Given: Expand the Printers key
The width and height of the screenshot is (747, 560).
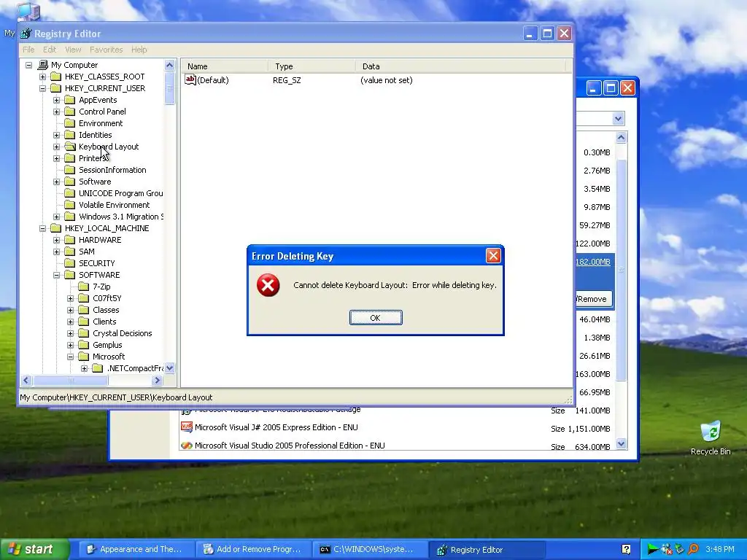Looking at the screenshot, I should click(56, 158).
